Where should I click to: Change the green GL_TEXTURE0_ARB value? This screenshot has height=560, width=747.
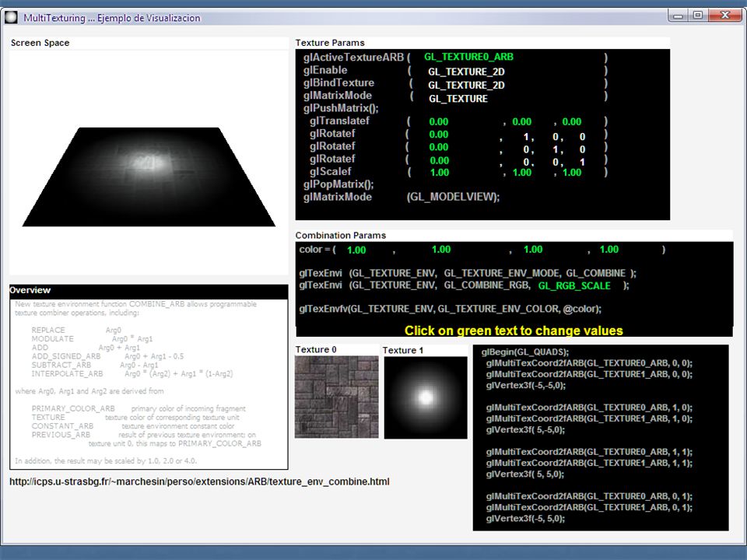(468, 57)
